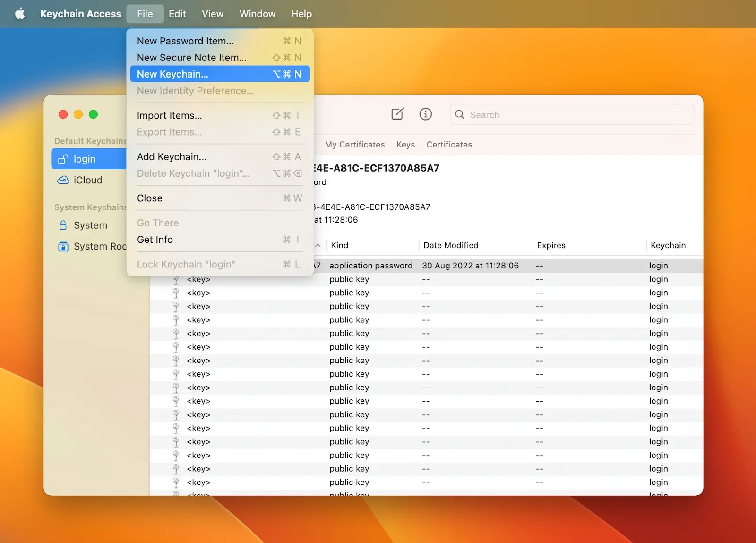This screenshot has width=756, height=543.
Task: Choose Import Items… from the menu
Action: 220,115
